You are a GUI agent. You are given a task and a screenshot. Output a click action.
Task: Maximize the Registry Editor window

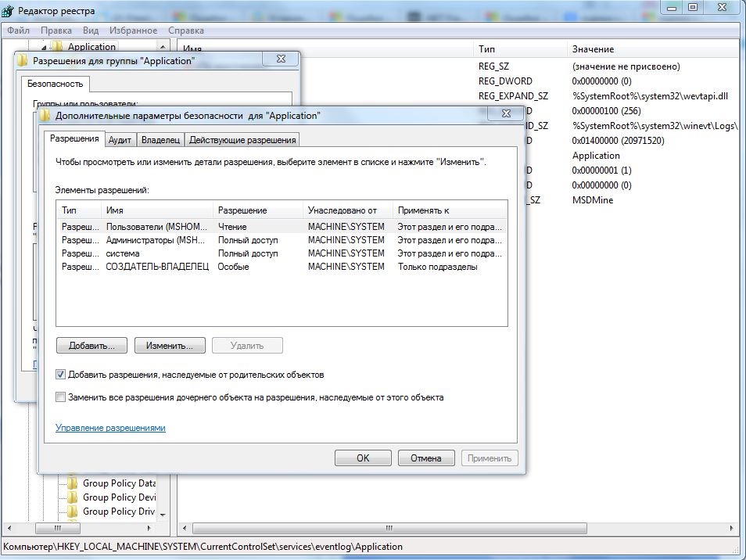click(x=692, y=7)
